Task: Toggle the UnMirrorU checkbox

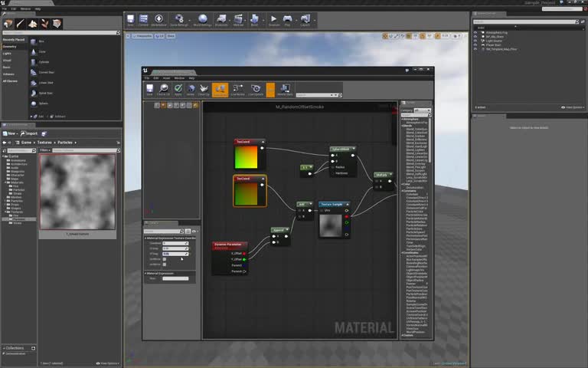Action: point(165,259)
